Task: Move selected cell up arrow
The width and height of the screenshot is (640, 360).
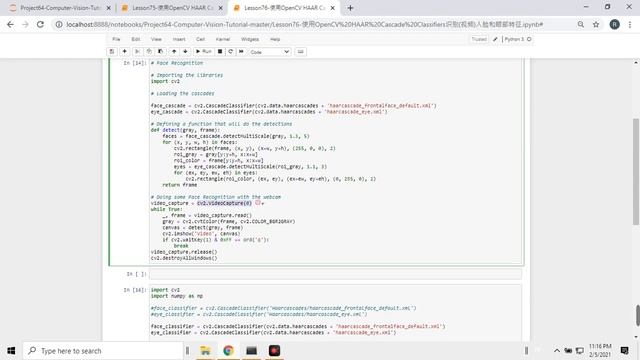Action: point(174,51)
